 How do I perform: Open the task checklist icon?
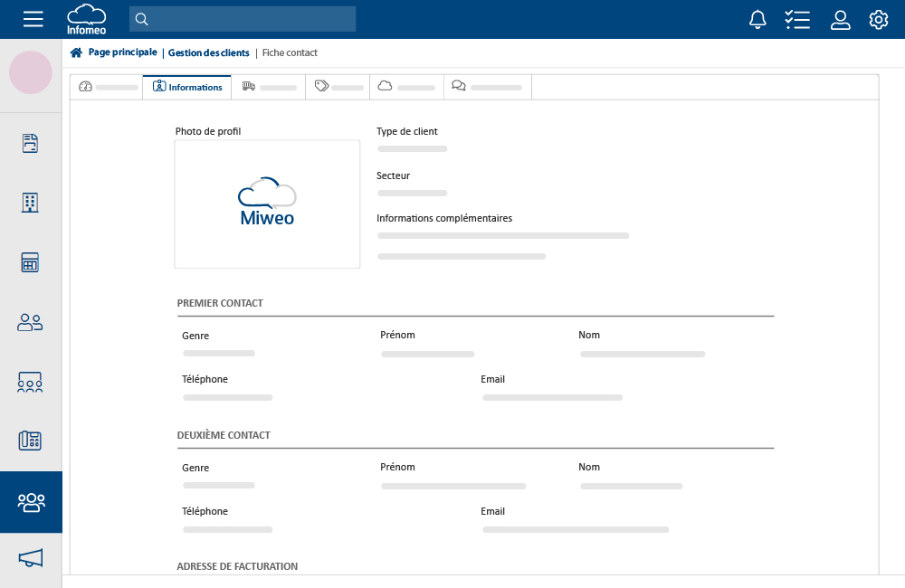[x=797, y=19]
